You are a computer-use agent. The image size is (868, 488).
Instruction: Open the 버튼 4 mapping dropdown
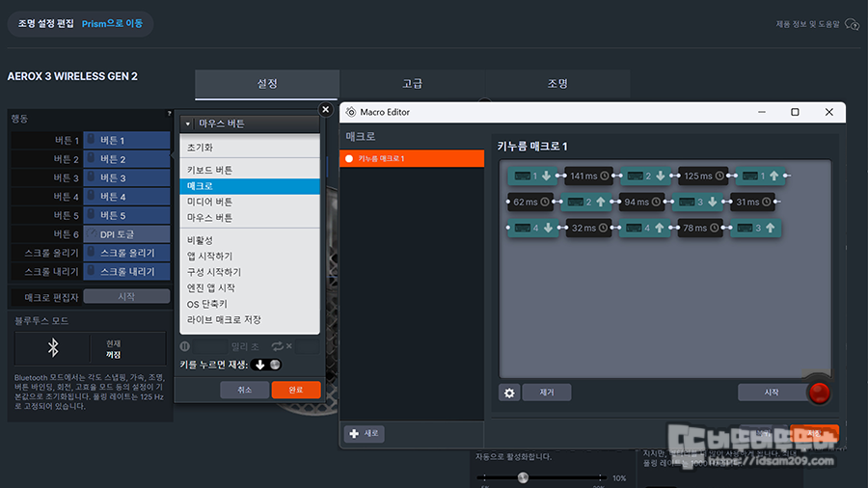click(126, 197)
